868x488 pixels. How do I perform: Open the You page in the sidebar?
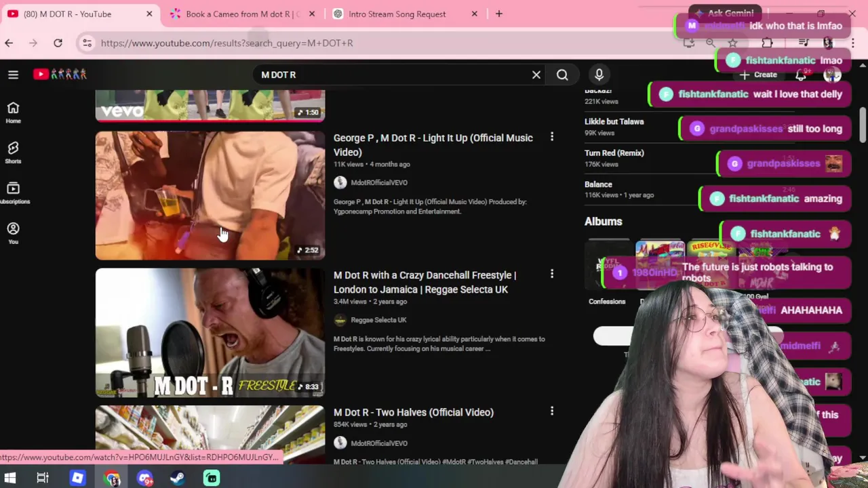[x=13, y=232]
